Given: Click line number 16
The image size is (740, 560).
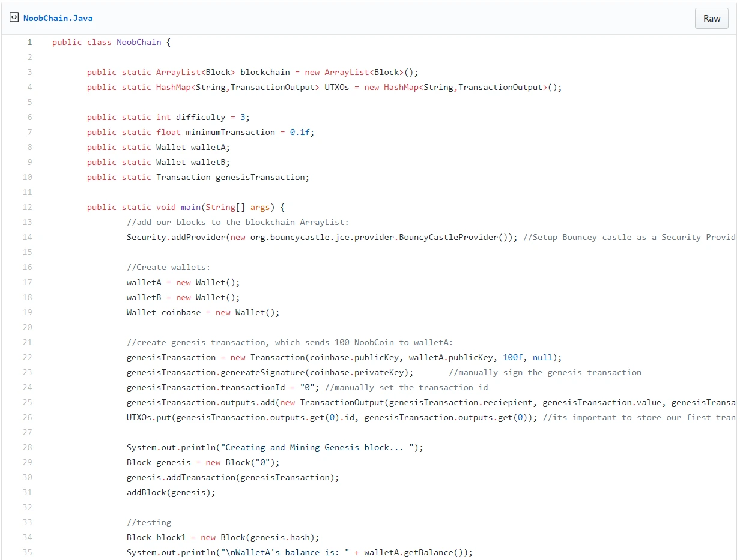Looking at the screenshot, I should [x=28, y=267].
